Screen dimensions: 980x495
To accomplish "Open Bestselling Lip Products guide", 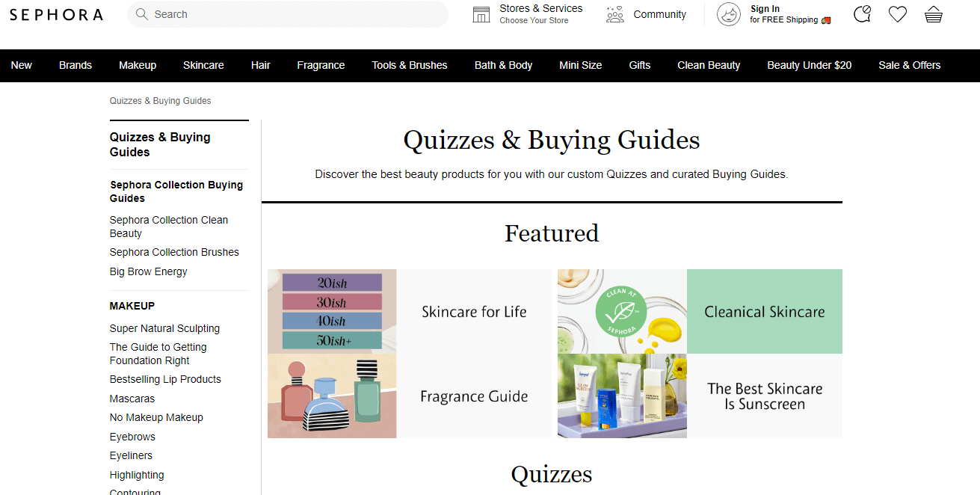I will pyautogui.click(x=165, y=379).
